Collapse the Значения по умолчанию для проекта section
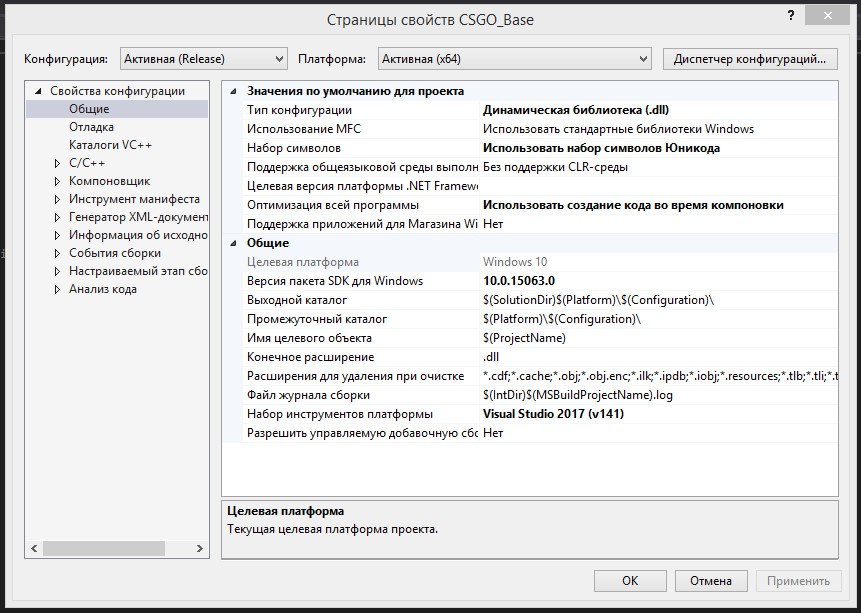The width and height of the screenshot is (861, 613). [233, 91]
